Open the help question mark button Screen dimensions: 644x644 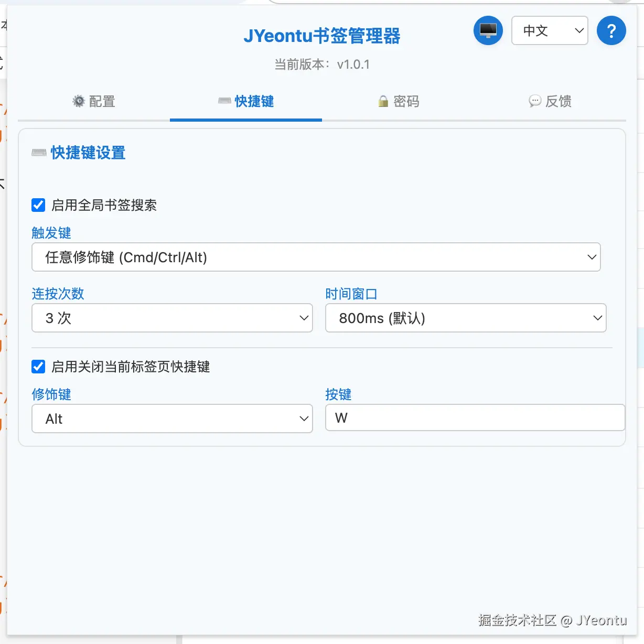click(611, 30)
